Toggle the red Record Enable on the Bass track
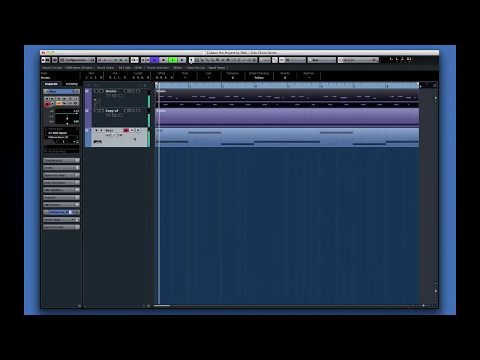The width and height of the screenshot is (480, 360). tap(126, 130)
